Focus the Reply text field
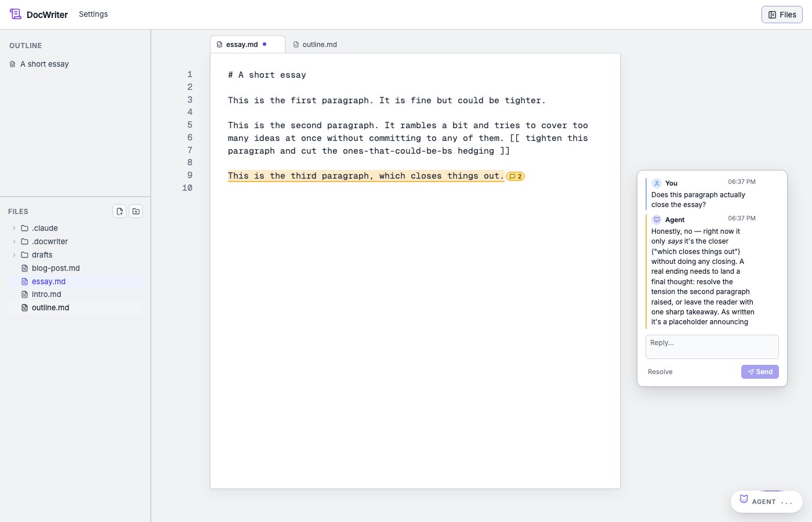 [x=712, y=347]
